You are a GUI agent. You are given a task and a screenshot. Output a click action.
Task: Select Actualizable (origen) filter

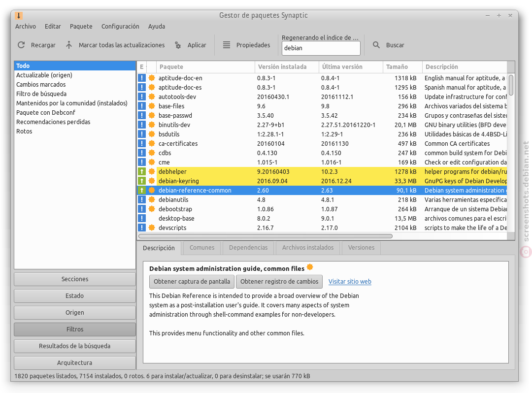click(75, 75)
